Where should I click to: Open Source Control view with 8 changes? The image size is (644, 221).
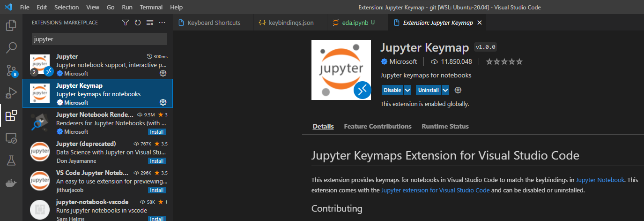pos(11,70)
